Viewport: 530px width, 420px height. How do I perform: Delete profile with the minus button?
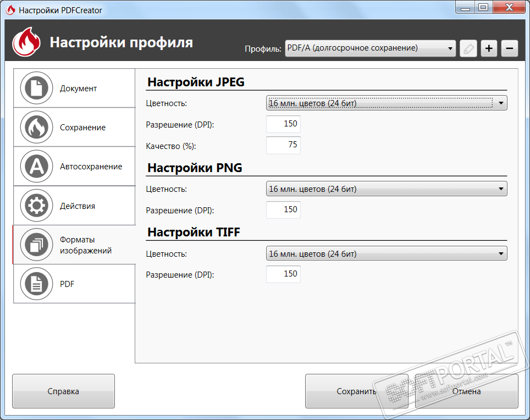509,49
